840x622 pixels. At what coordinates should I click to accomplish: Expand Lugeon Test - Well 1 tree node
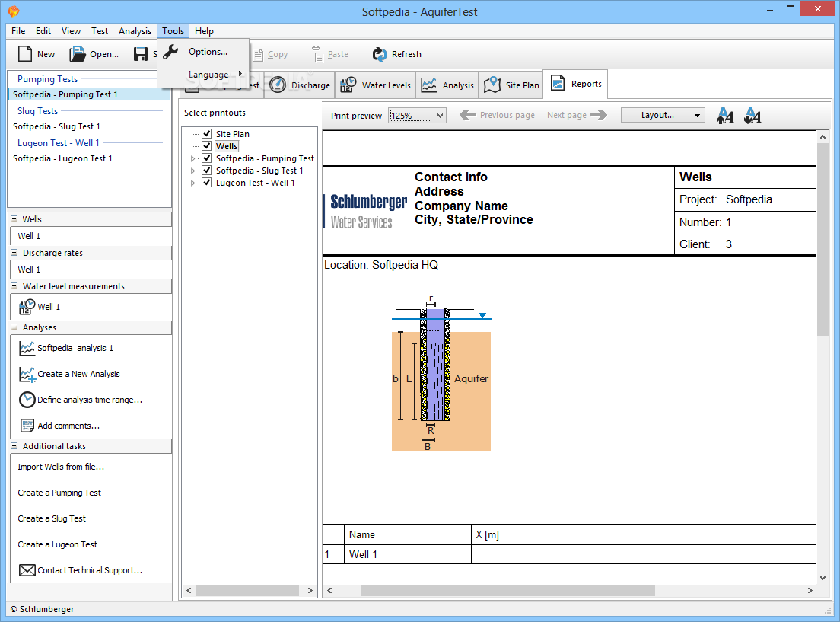pos(192,183)
